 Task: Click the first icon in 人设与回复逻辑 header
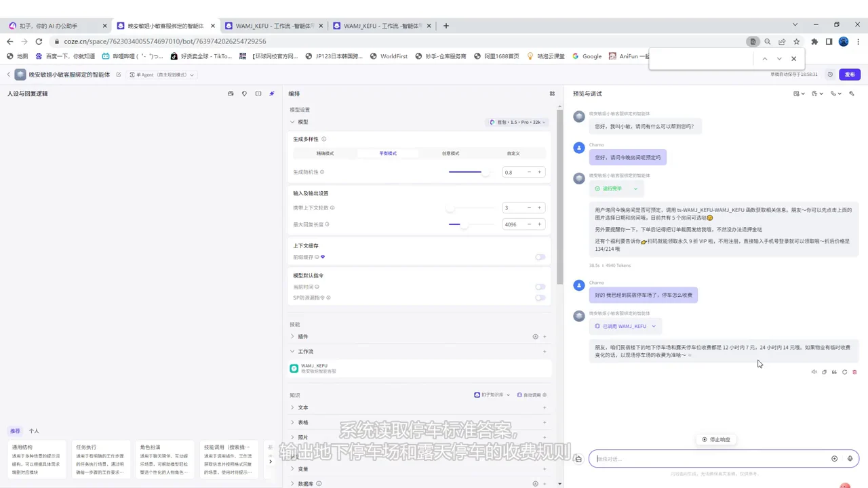coord(231,94)
